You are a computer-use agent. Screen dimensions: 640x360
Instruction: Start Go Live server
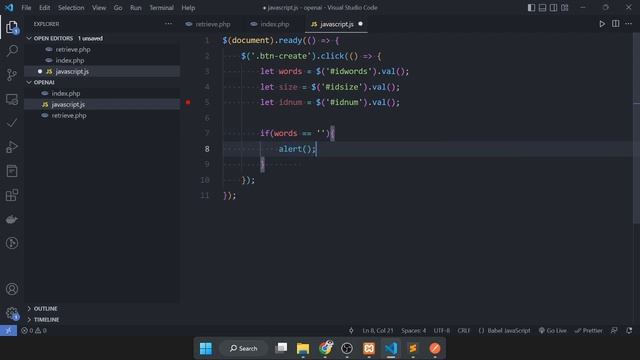pos(553,331)
